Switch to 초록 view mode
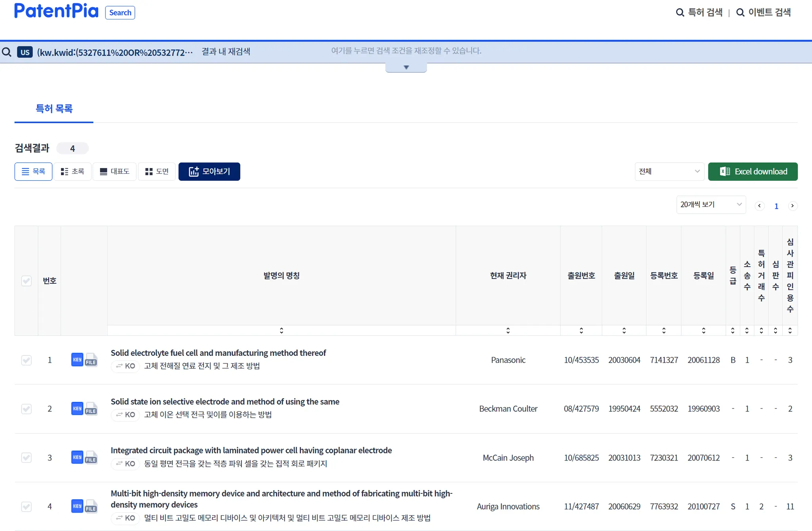 pyautogui.click(x=73, y=172)
